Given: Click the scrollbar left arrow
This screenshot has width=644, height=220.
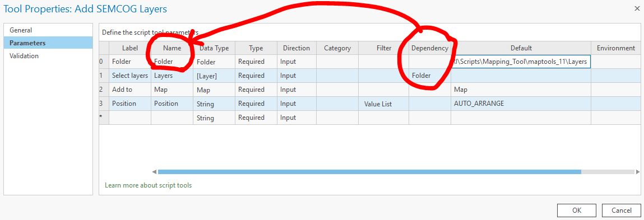Looking at the screenshot, I should 155,171.
